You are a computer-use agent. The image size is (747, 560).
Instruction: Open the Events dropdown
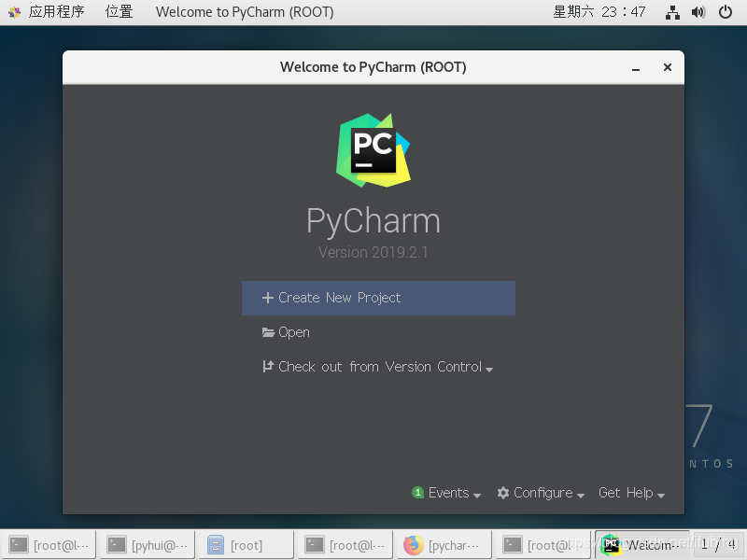pos(446,493)
